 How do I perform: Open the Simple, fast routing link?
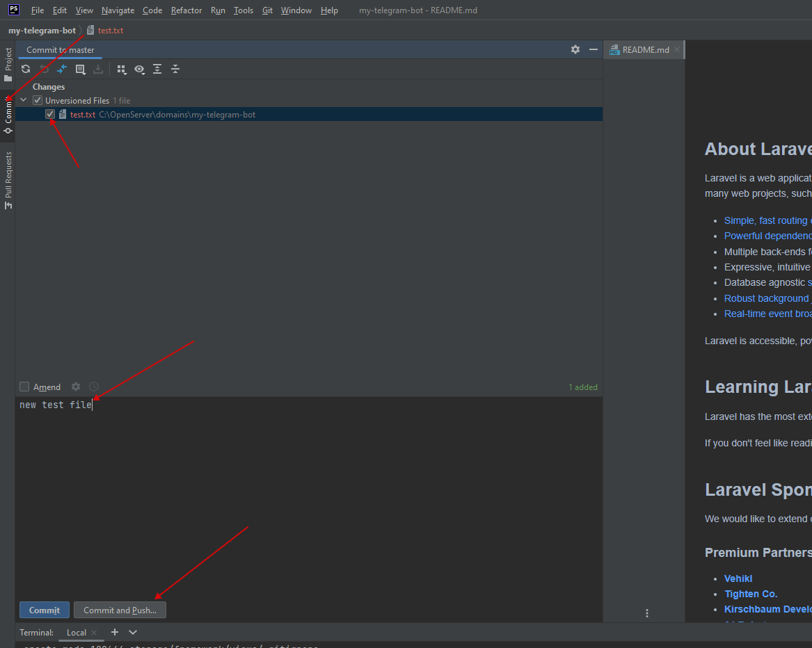767,220
